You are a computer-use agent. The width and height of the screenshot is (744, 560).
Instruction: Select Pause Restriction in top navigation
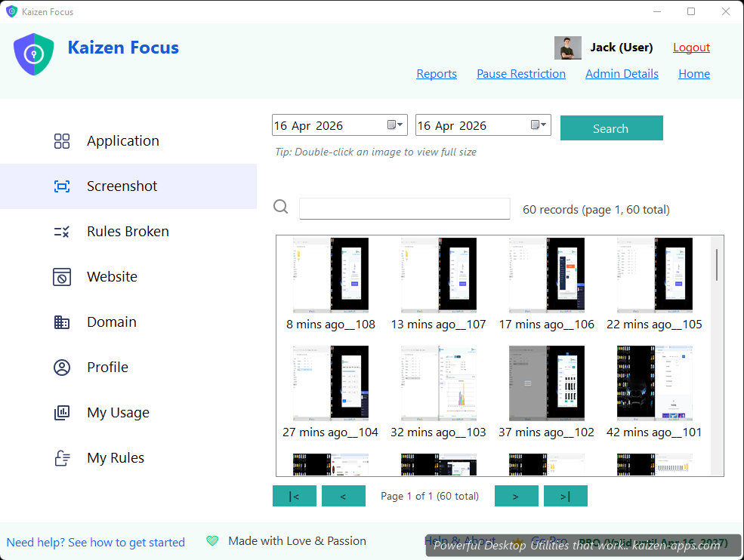pos(520,74)
